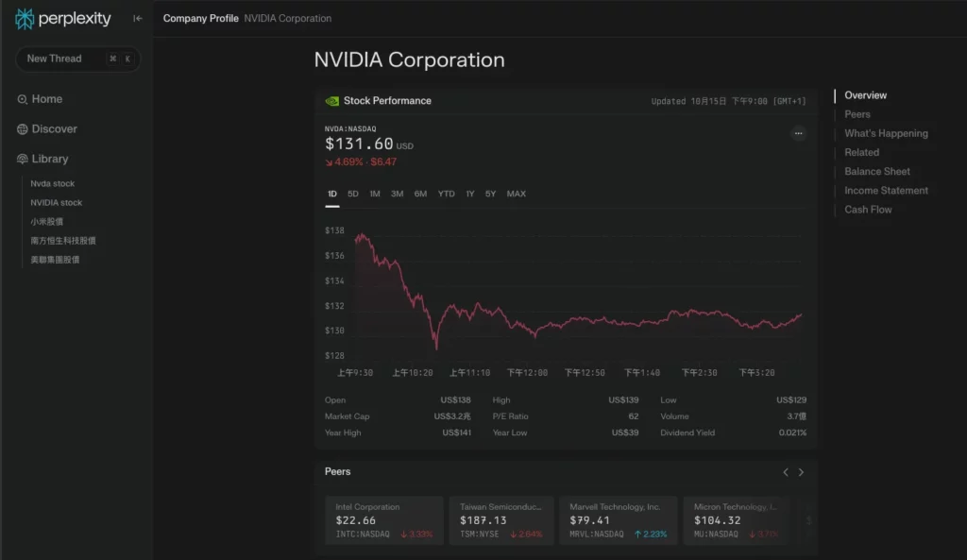Open the Intel Corporation peer card
The image size is (967, 560).
tap(383, 520)
